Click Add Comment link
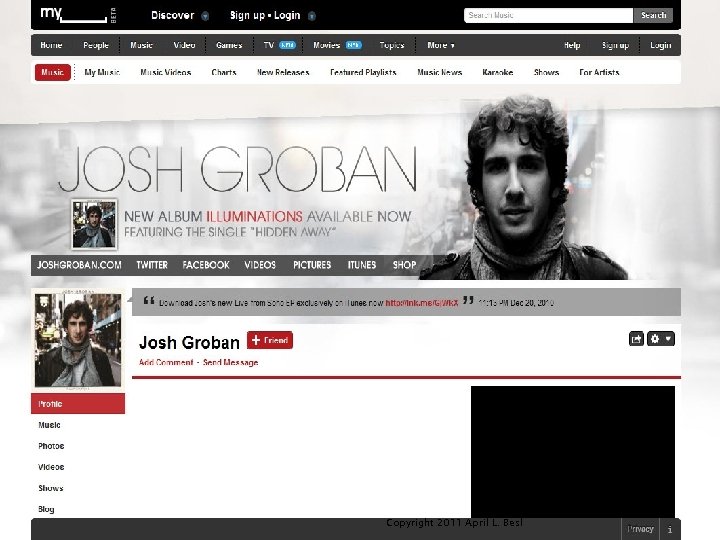Screen dimensions: 720x540 [x=166, y=362]
